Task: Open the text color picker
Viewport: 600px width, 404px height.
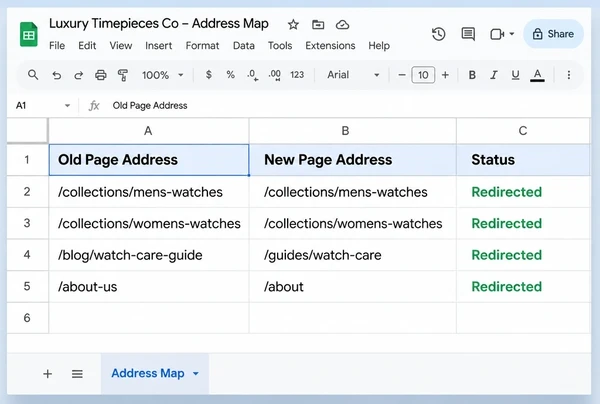Action: click(x=537, y=75)
